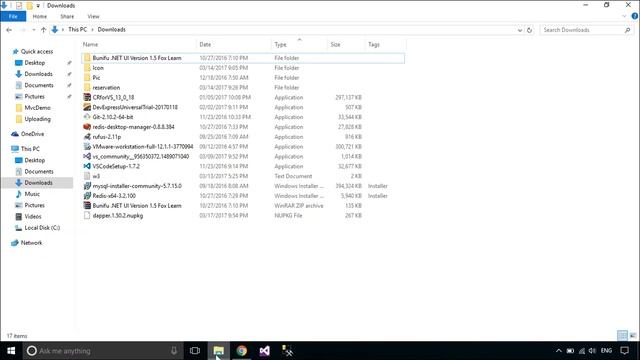Select the redis-desktop-manager-0.8.8.384 file icon

coord(87,127)
